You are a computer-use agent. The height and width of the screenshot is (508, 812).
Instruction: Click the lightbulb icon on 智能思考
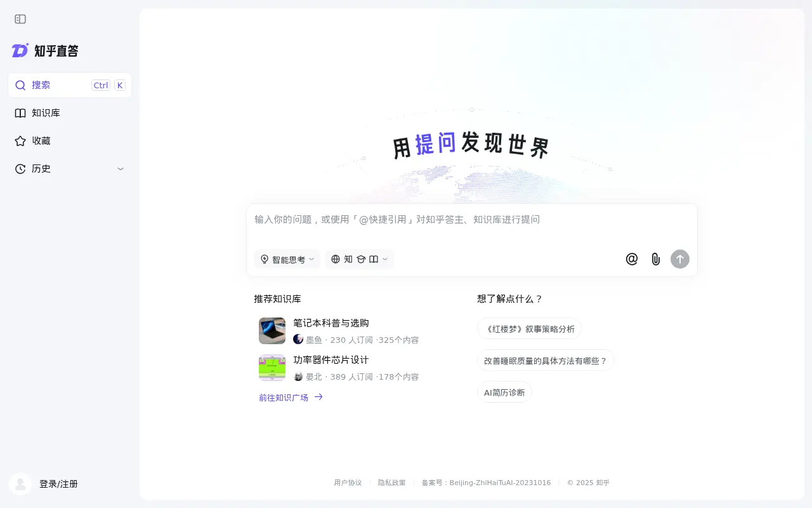click(264, 259)
